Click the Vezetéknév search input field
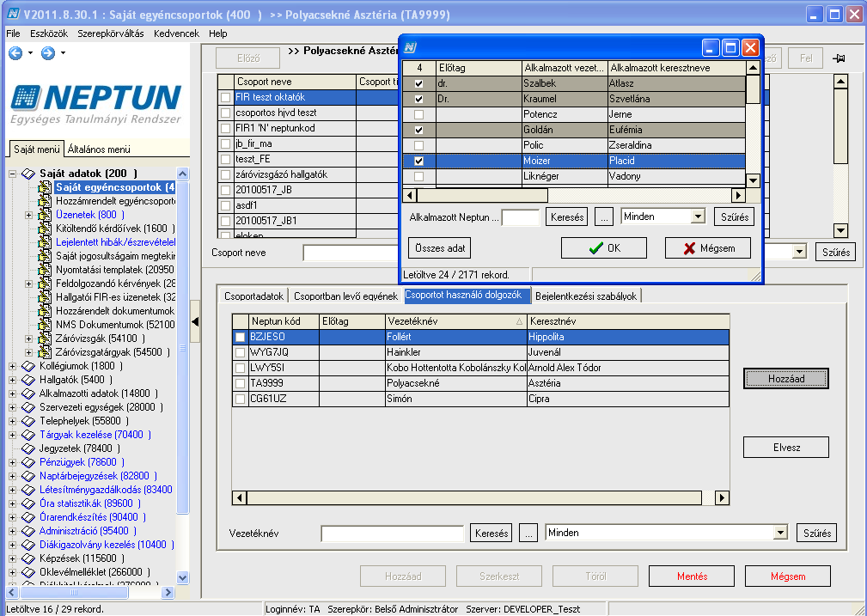 pos(392,534)
